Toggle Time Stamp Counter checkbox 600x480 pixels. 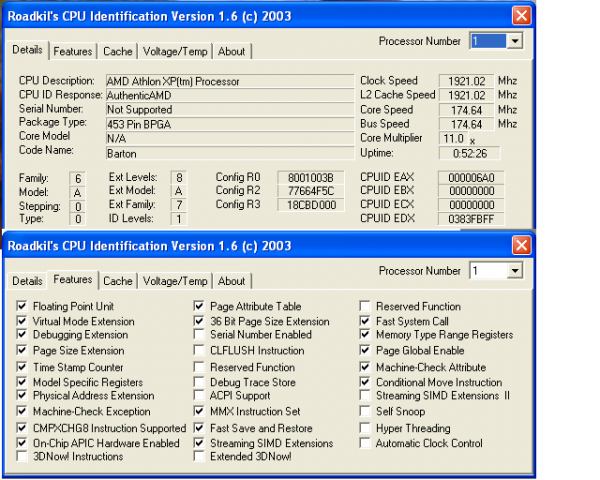point(22,367)
